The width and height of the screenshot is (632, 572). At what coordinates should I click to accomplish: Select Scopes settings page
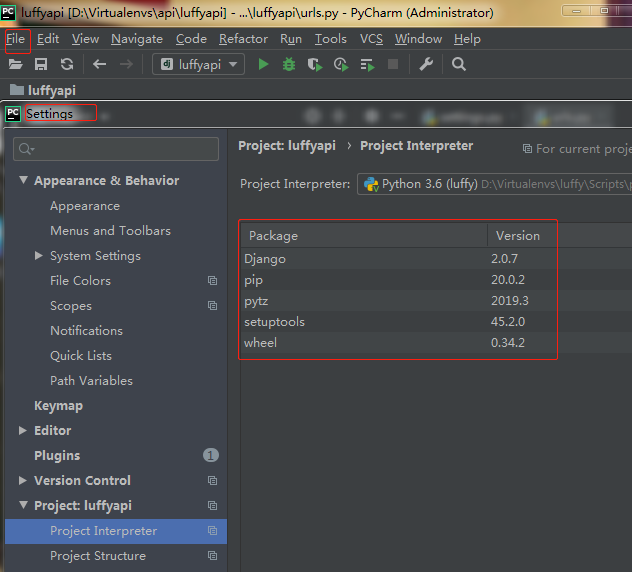coord(71,306)
